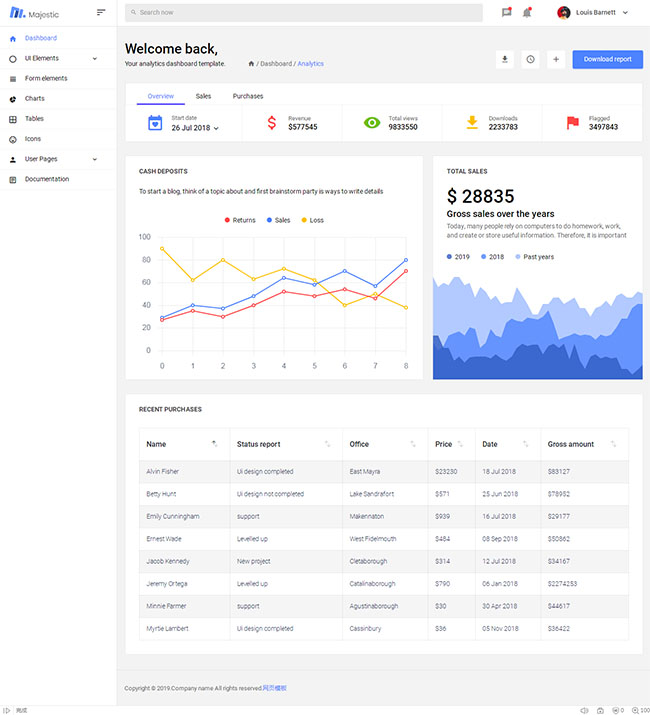
Task: Click the clock history icon button
Action: 530,59
